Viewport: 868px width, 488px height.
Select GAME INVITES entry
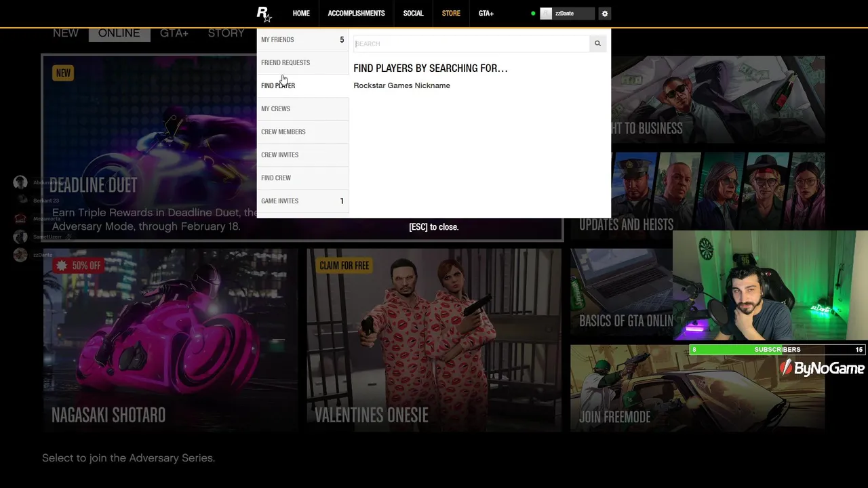pos(302,201)
